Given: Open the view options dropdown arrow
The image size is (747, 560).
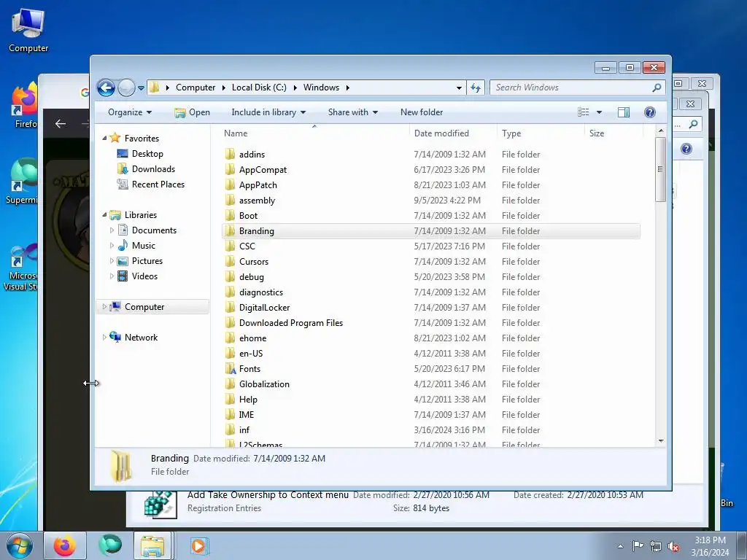Looking at the screenshot, I should [600, 112].
